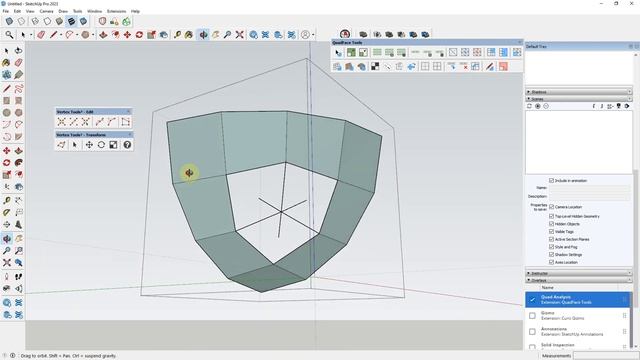Open the user account dropdown arrow
The width and height of the screenshot is (640, 360).
313,35
